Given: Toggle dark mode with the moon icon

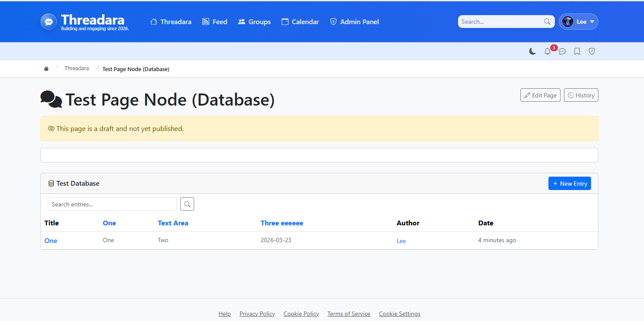Looking at the screenshot, I should pos(533,51).
